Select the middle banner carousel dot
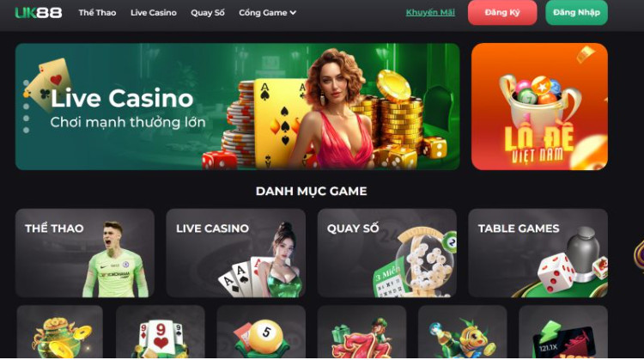 pyautogui.click(x=27, y=107)
